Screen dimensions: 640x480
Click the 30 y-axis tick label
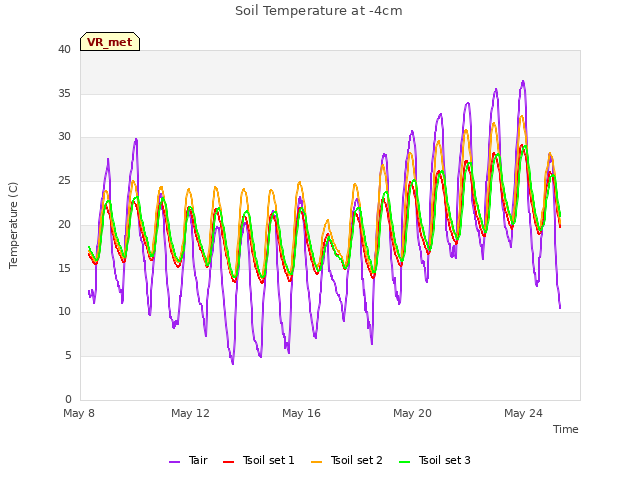[x=64, y=137]
